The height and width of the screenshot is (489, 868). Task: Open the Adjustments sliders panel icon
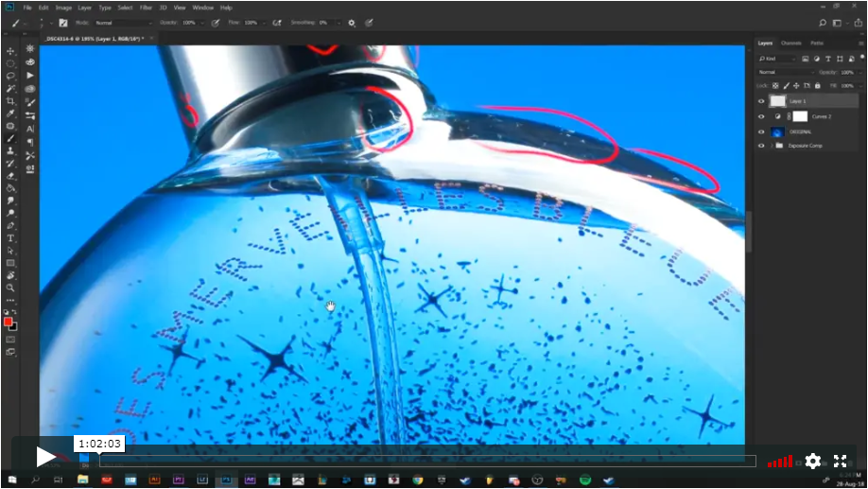click(x=30, y=115)
